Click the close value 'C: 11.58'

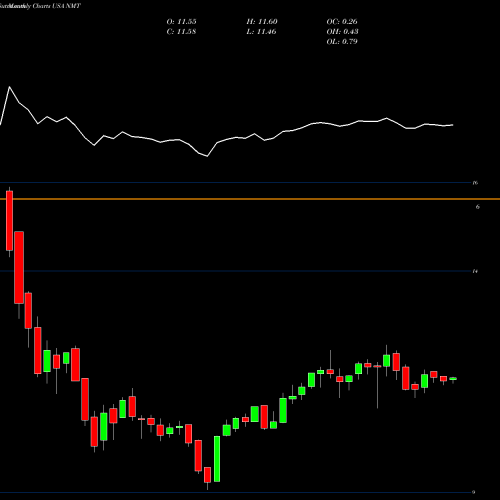[x=181, y=32]
